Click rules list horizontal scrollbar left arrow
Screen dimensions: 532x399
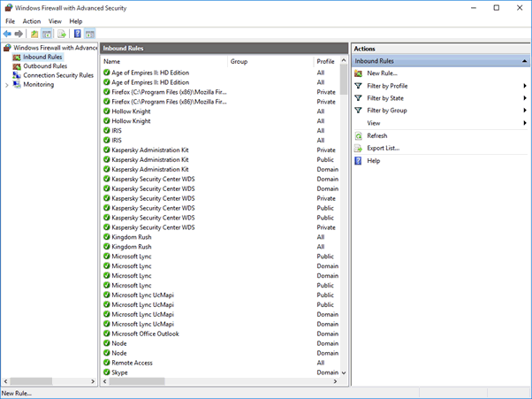(105, 381)
